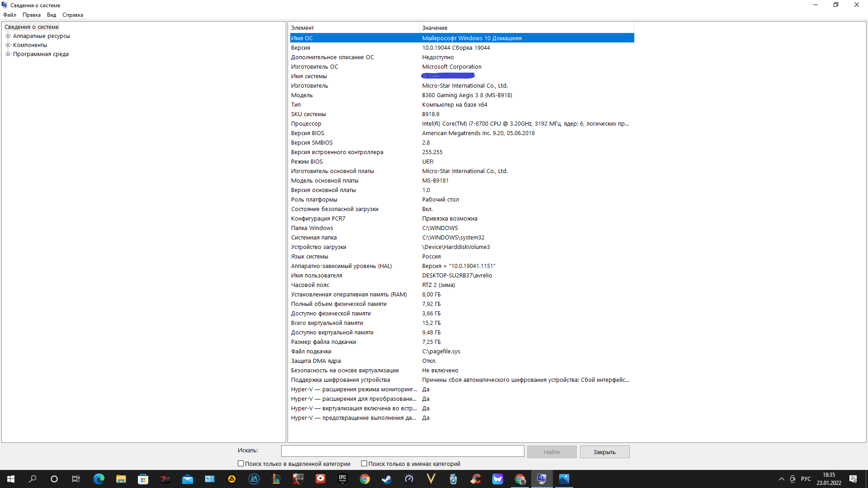The width and height of the screenshot is (868, 488).
Task: Sort by the Значение column header
Action: [x=527, y=28]
